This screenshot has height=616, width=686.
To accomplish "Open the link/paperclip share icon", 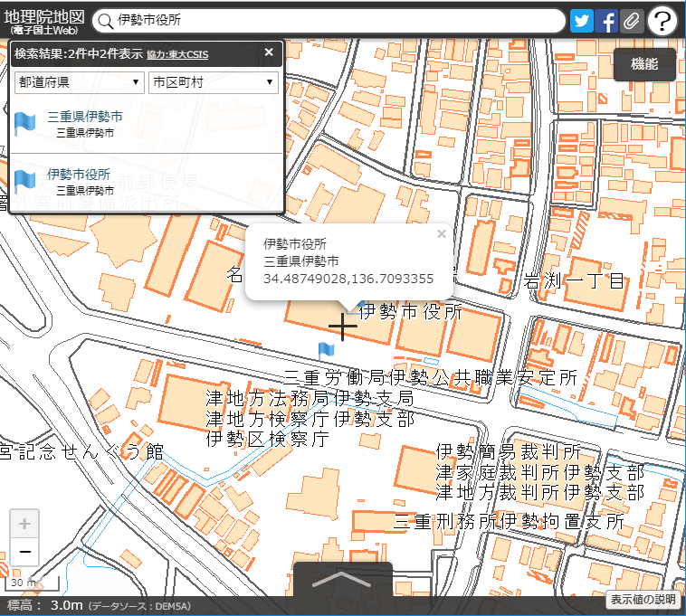I will 632,21.
